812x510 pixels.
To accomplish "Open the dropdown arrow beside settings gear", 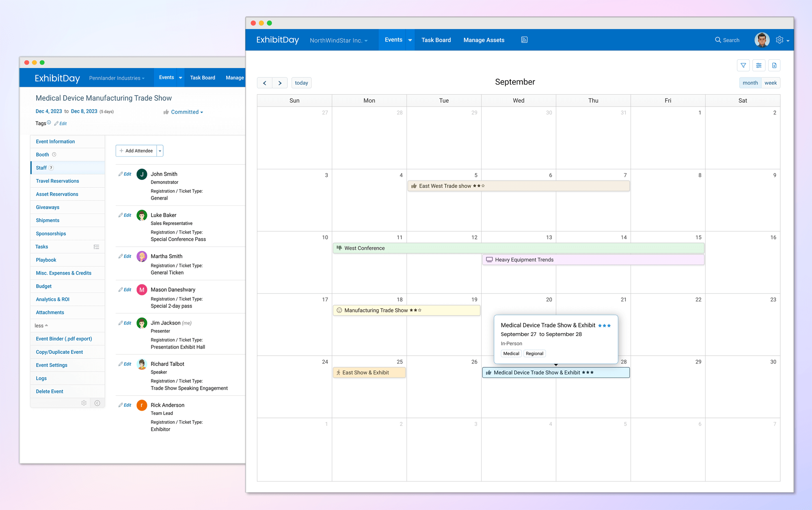I will (788, 41).
